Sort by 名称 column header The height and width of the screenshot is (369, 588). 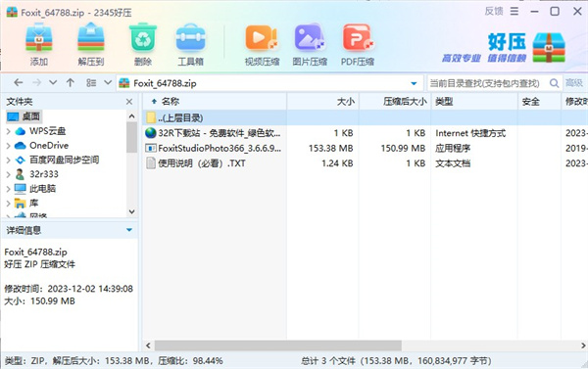click(x=215, y=101)
